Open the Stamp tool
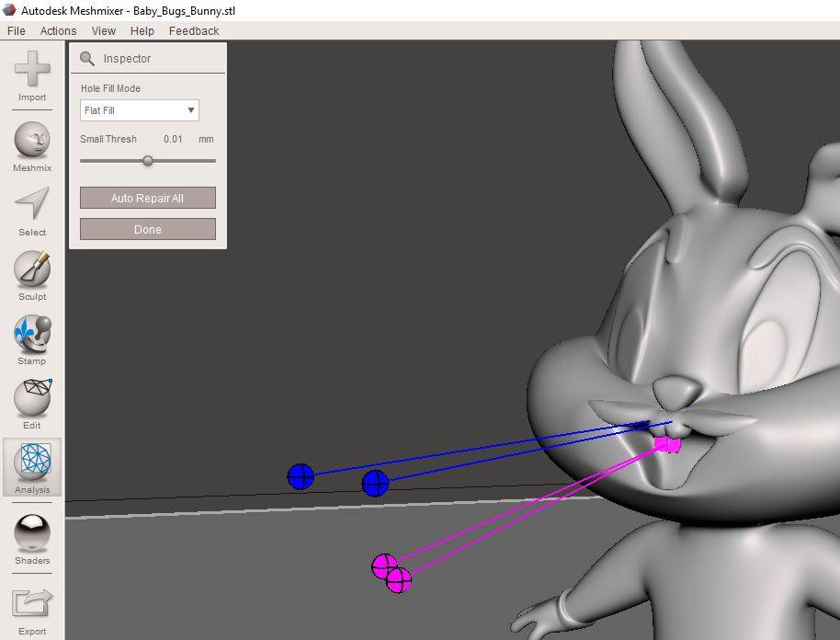 pos(32,340)
